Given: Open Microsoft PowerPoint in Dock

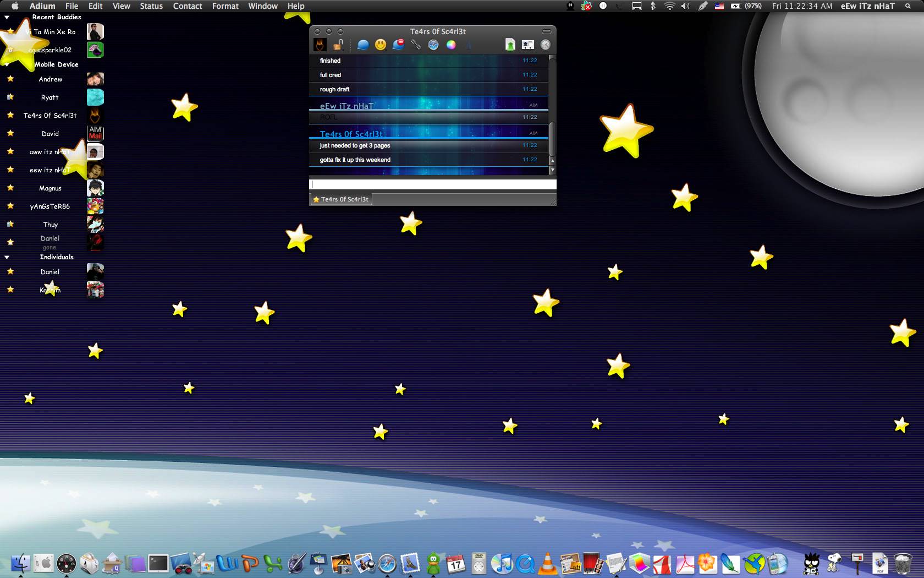Looking at the screenshot, I should pos(250,563).
